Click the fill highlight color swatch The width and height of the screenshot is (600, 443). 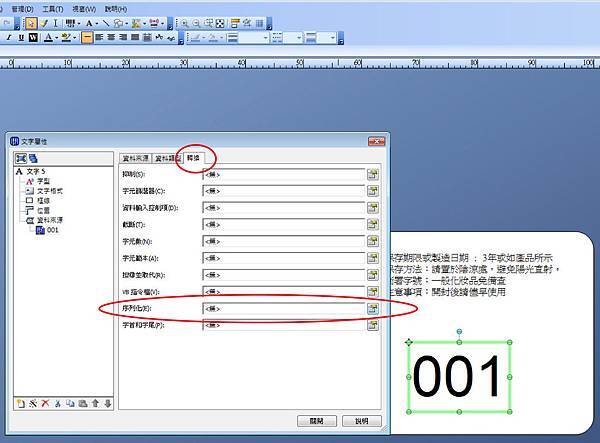click(66, 37)
